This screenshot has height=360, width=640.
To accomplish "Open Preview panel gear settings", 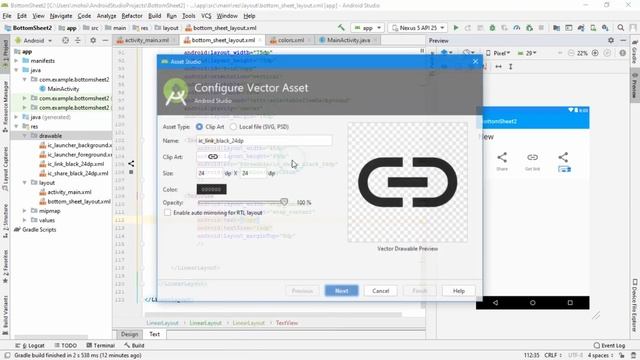I will tap(611, 40).
